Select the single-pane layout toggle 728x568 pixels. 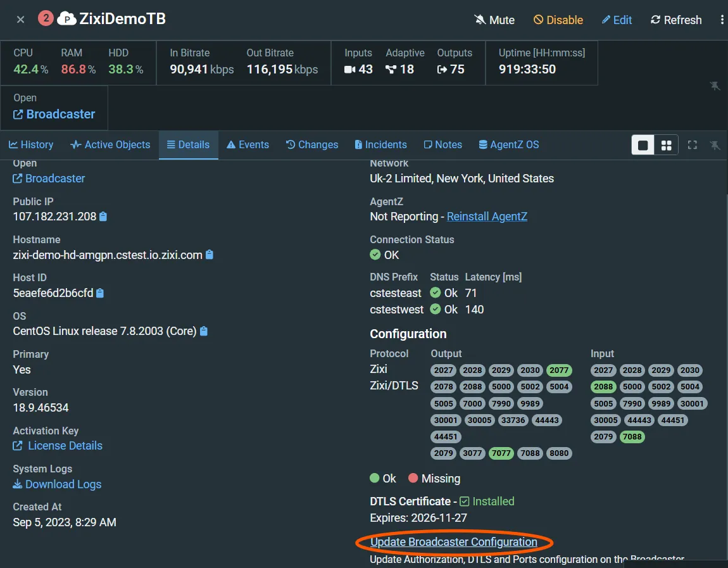(x=643, y=146)
